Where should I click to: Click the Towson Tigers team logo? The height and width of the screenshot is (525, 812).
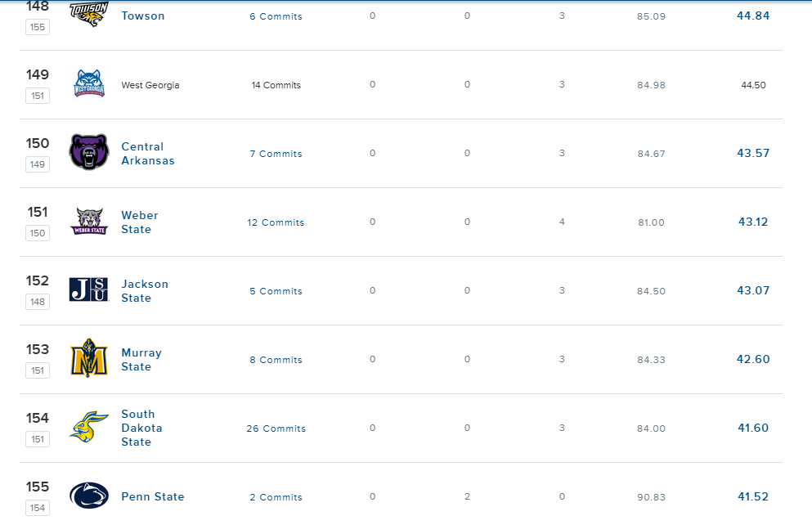[x=89, y=14]
